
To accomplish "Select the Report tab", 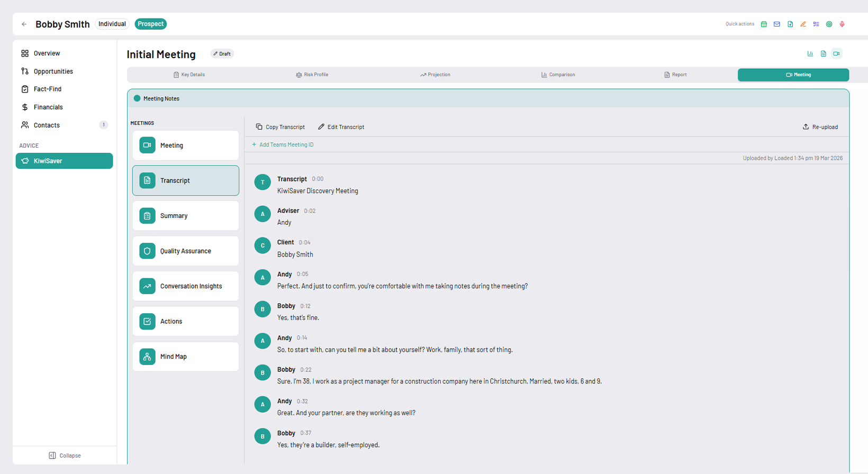I will point(675,75).
